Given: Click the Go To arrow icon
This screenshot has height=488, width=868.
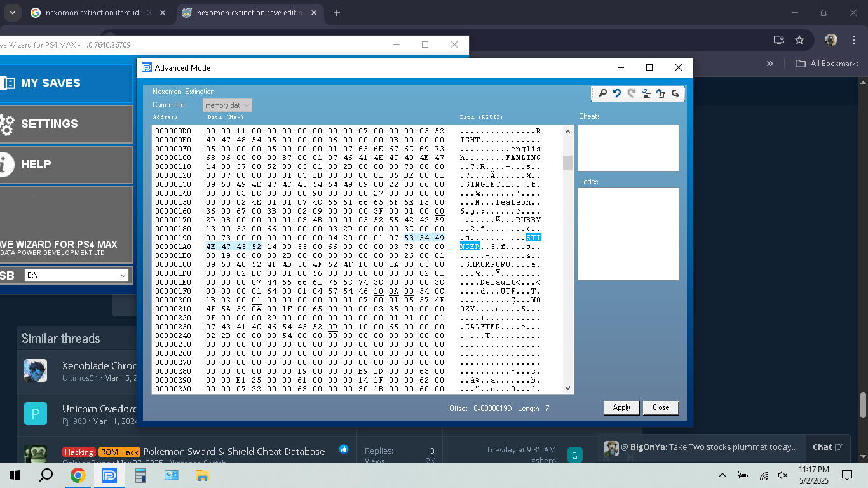Looking at the screenshot, I should pos(675,93).
